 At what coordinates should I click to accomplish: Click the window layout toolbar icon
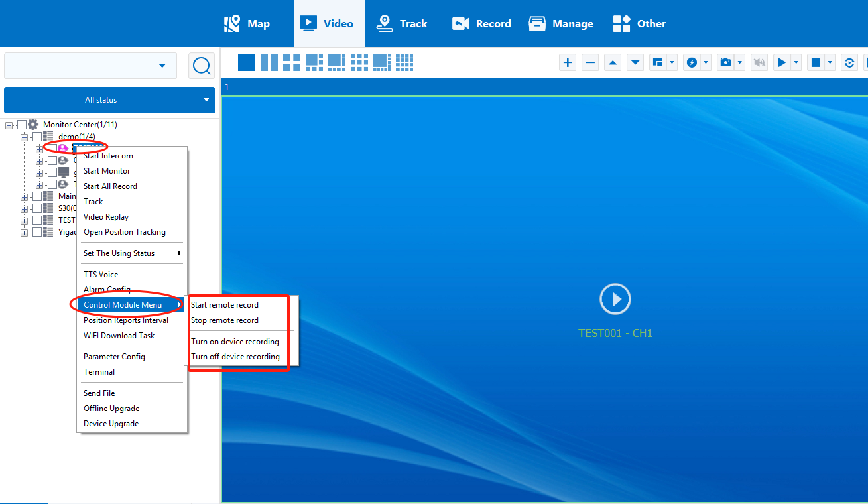(658, 62)
